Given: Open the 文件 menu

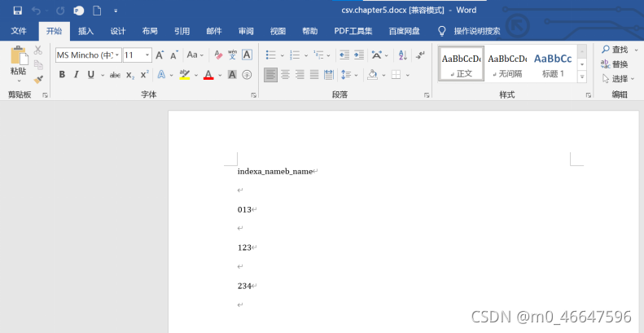Looking at the screenshot, I should (x=19, y=31).
